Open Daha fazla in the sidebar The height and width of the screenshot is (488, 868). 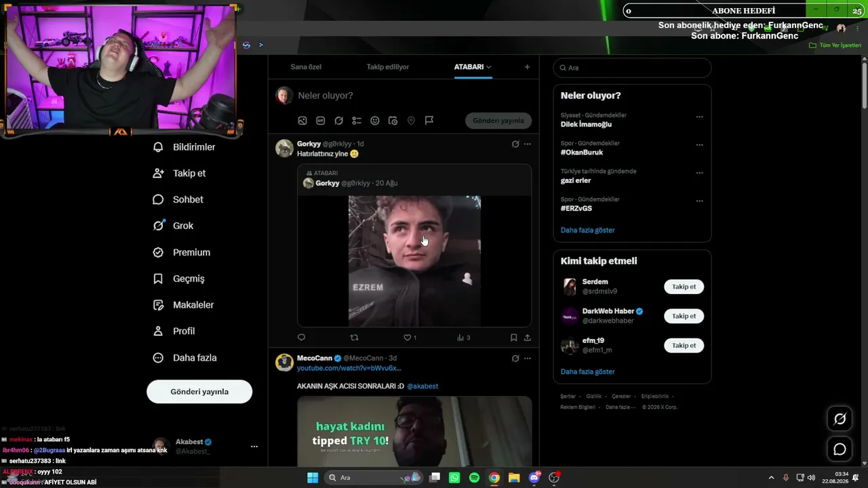185,358
